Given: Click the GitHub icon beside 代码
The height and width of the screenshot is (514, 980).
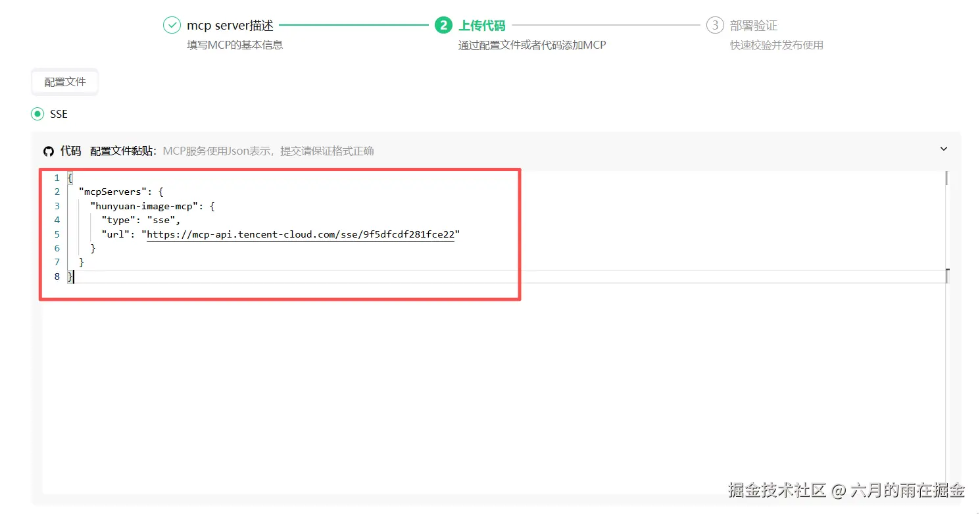Looking at the screenshot, I should [48, 151].
